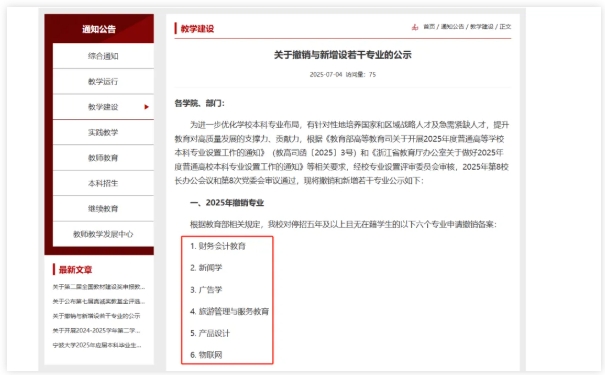Screen dimensions: 605x375
Task: Click the red arrow beside 教学建设 in the sidebar
Action: pos(146,107)
